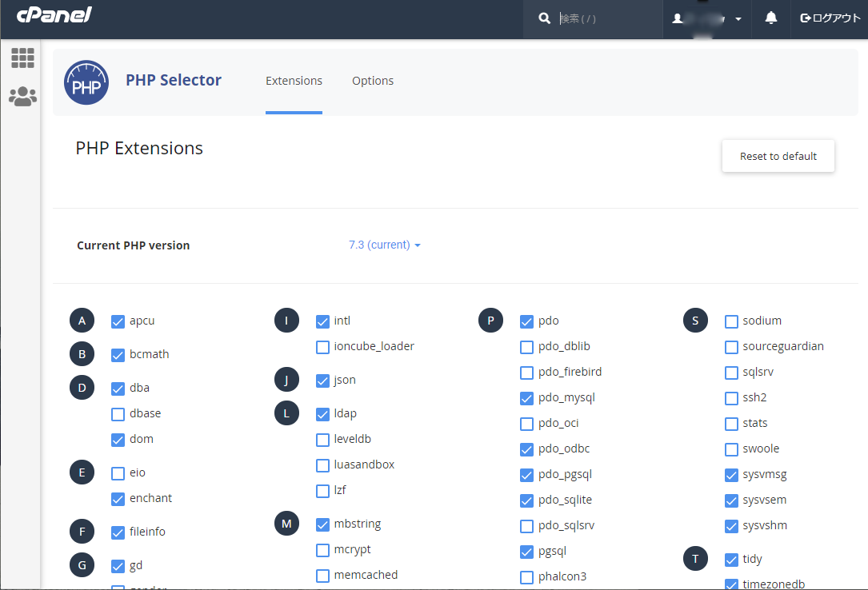Uncheck the intl extension
The height and width of the screenshot is (590, 868).
[322, 322]
